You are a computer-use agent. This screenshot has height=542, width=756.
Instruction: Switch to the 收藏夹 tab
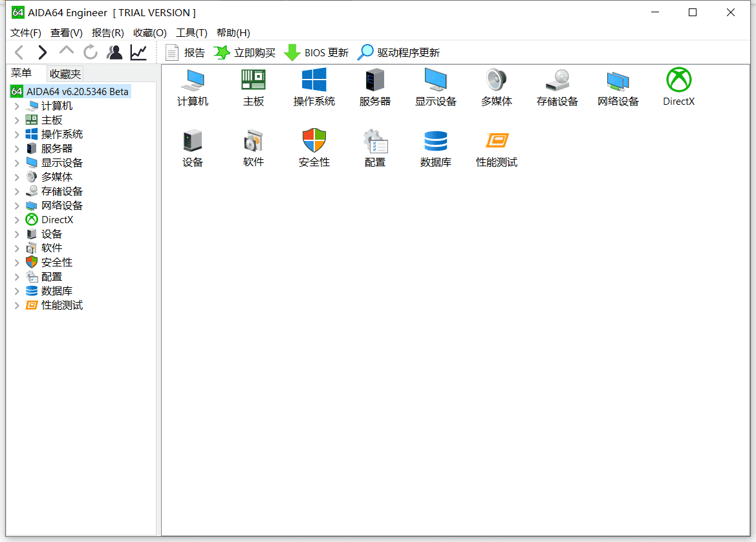tap(65, 74)
